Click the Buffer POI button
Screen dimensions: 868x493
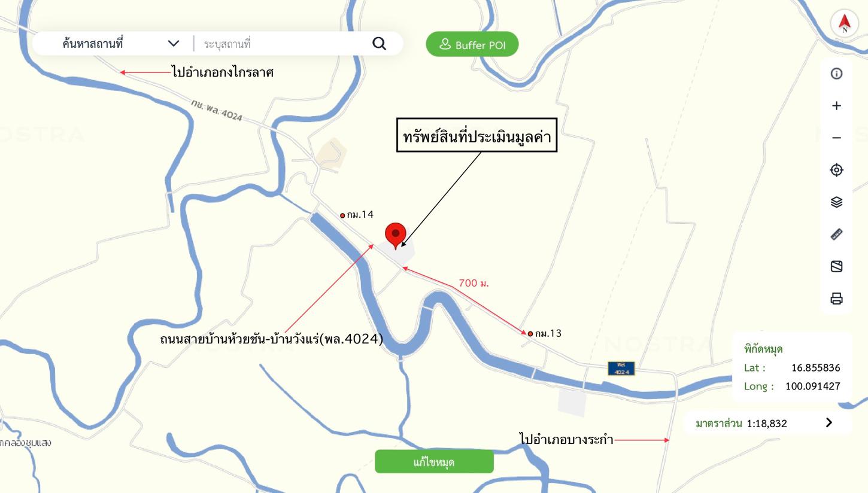coord(472,45)
